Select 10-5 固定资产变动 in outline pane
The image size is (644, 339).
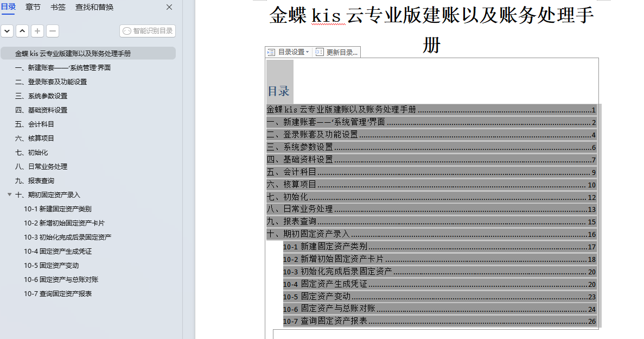(x=52, y=265)
